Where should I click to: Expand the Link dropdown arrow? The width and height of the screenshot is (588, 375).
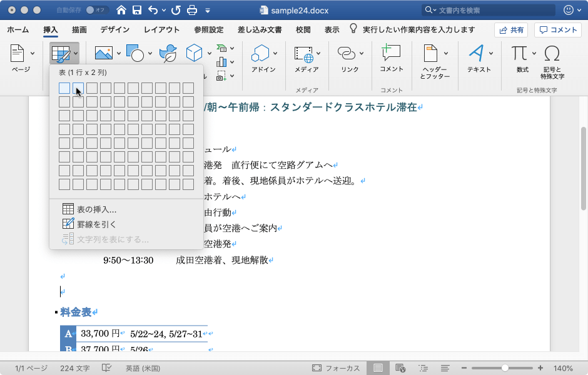(362, 53)
